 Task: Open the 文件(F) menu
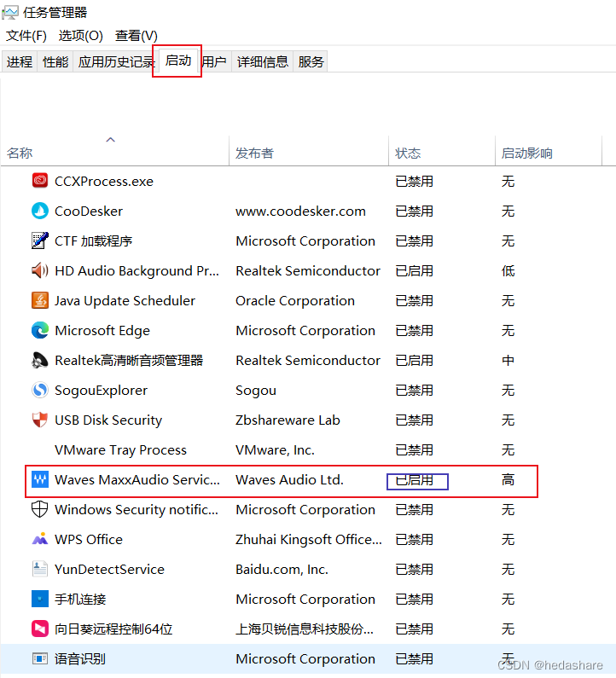pos(26,36)
